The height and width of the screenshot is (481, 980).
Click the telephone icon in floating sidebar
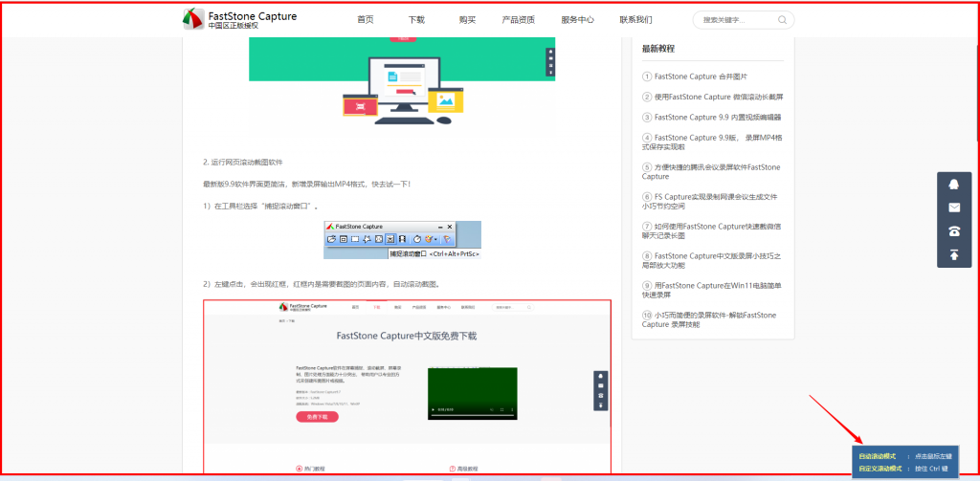954,231
